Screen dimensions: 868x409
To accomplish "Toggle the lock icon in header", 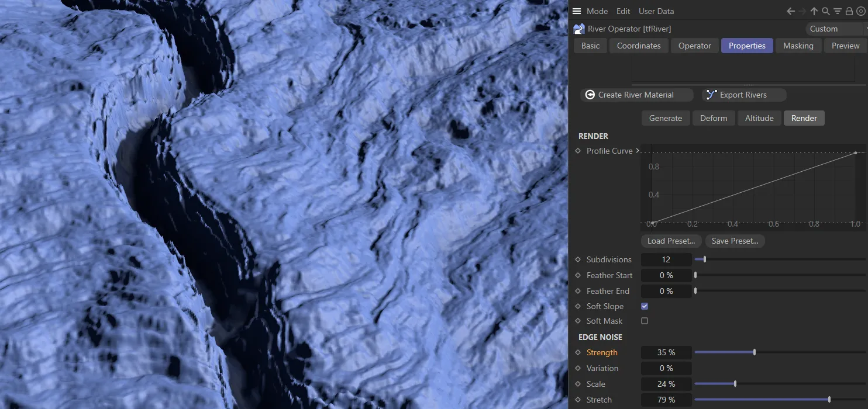I will (x=849, y=11).
